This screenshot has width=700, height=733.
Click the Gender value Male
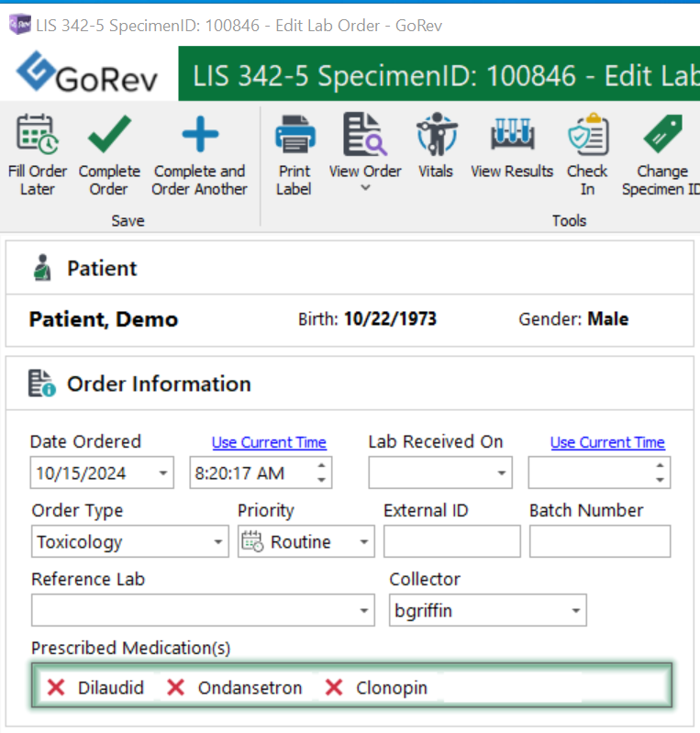pyautogui.click(x=608, y=319)
